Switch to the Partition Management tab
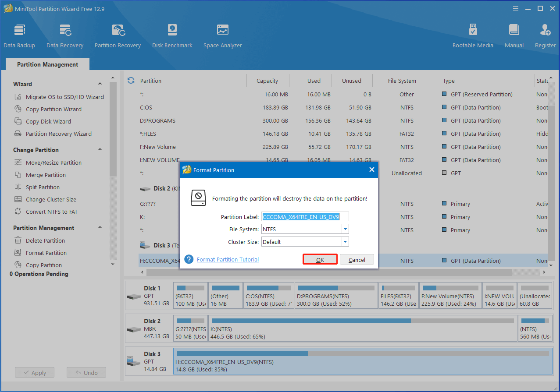 point(47,64)
